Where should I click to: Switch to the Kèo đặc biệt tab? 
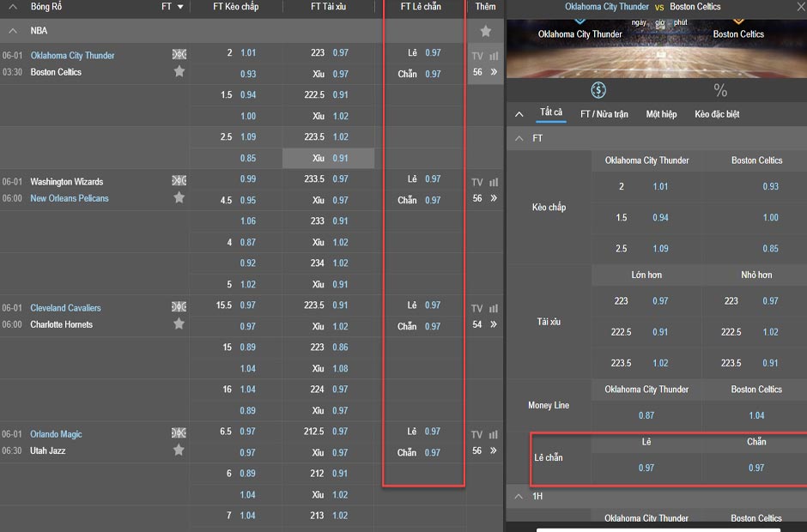pyautogui.click(x=717, y=114)
